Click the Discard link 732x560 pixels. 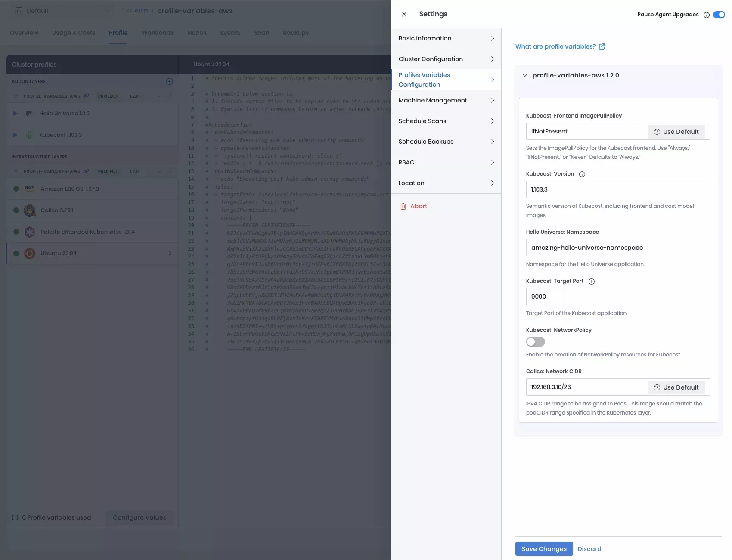[589, 549]
